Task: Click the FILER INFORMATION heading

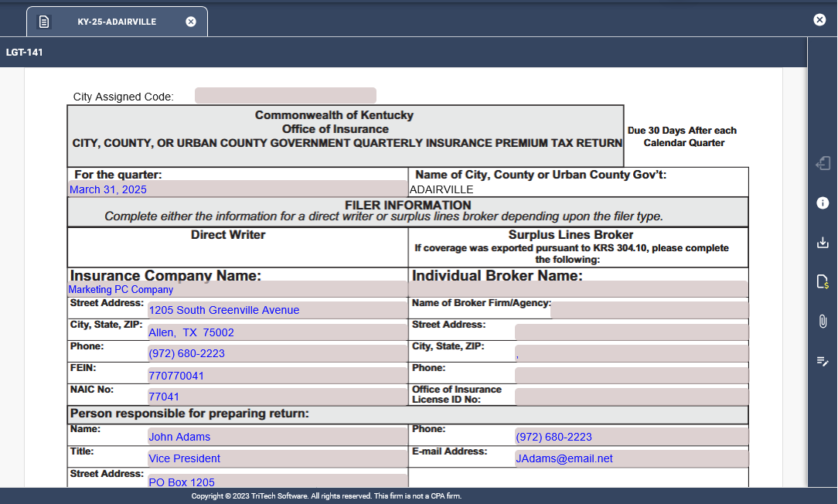Action: (x=407, y=206)
